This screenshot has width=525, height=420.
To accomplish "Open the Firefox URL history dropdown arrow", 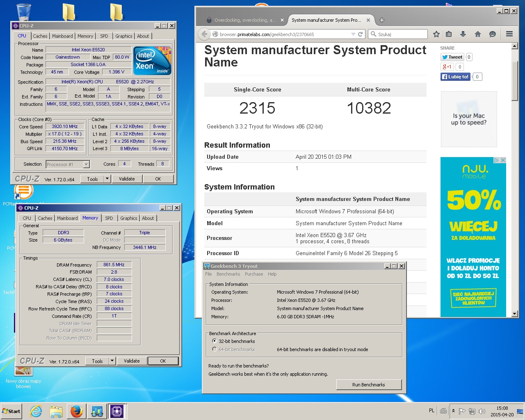I will click(x=353, y=34).
